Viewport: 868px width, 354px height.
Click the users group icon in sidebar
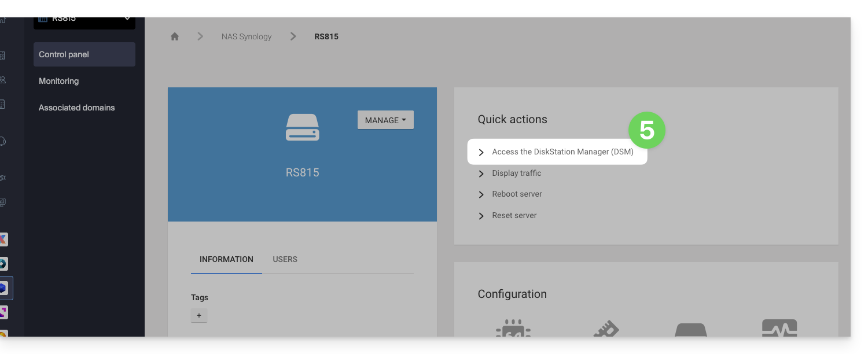coord(3,80)
